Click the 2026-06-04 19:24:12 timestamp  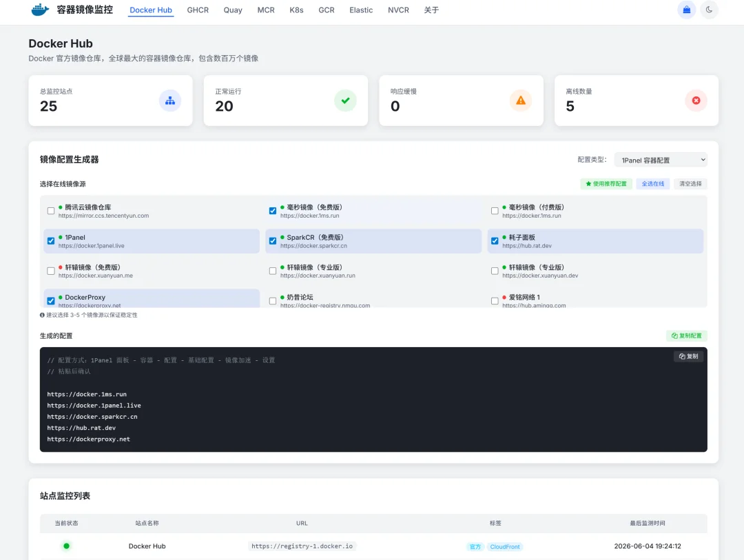click(x=647, y=546)
